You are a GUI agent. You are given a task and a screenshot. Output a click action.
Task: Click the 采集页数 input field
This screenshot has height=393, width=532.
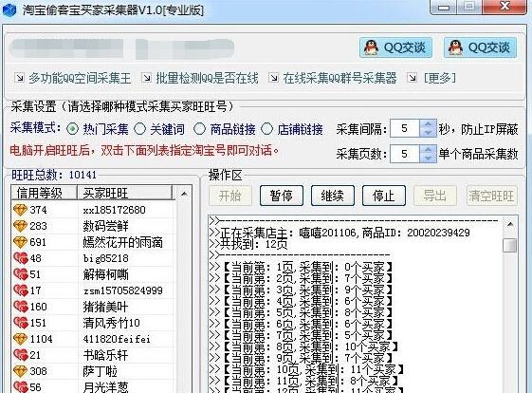pos(405,154)
